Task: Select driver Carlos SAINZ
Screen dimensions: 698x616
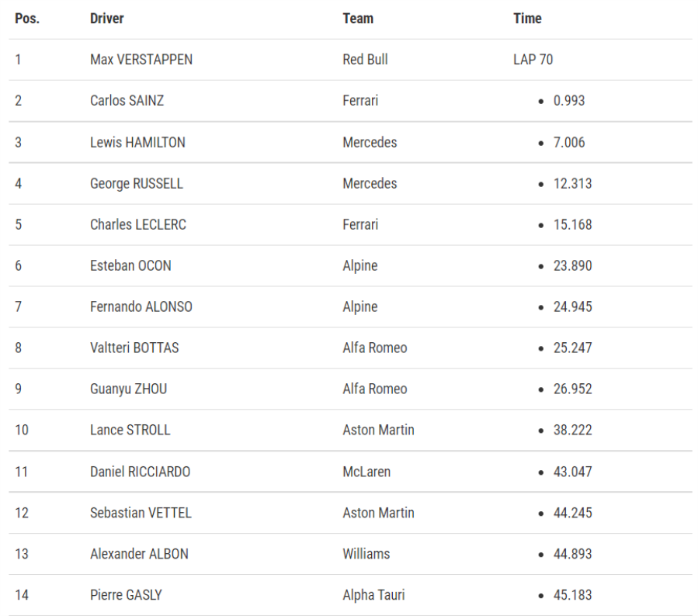Action: pos(127,101)
